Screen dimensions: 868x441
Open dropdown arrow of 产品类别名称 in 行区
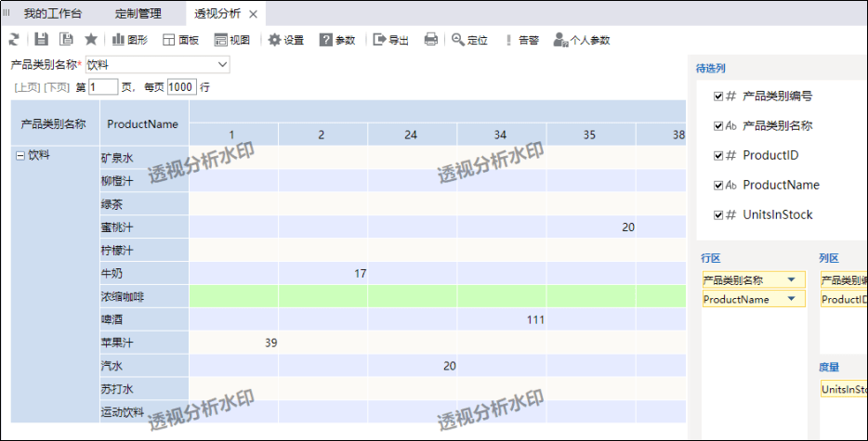coord(792,280)
